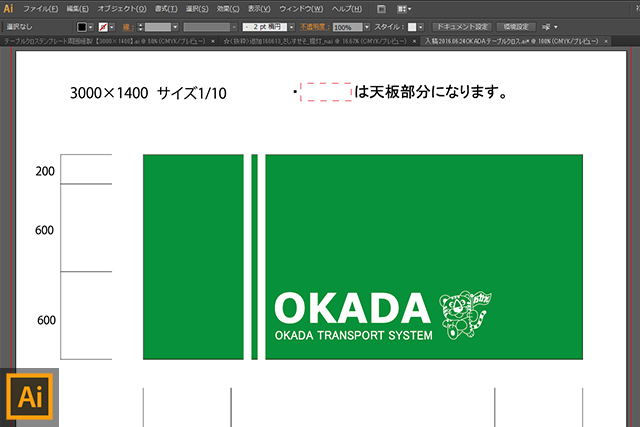Close the 入稿2016.06.24 OKADA document tab
The height and width of the screenshot is (427, 640).
[x=606, y=41]
